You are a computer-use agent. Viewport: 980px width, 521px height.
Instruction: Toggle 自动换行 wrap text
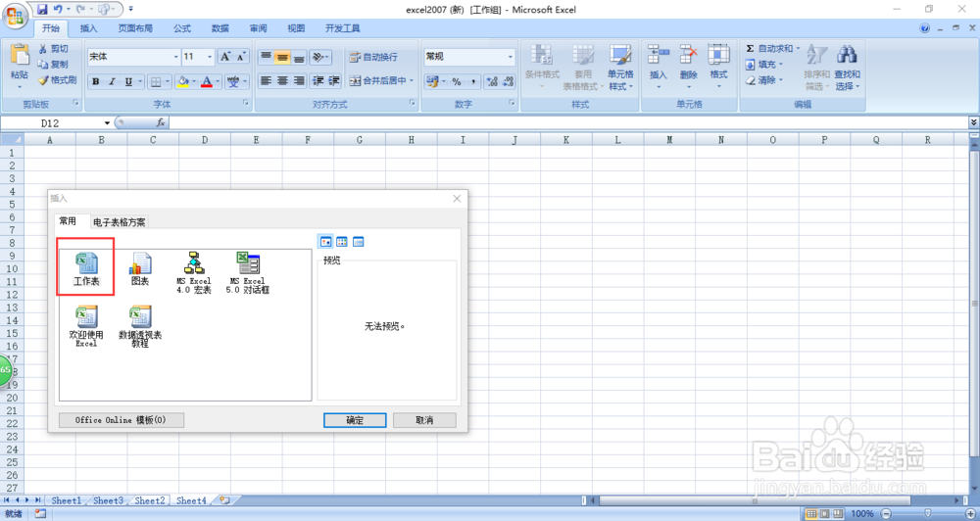coord(373,57)
